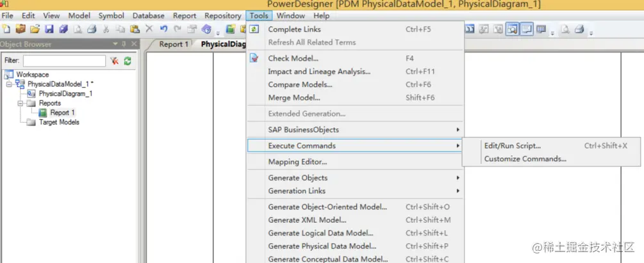The image size is (644, 263).
Task: Click Print Preview icon beside Save All
Action: click(x=78, y=29)
